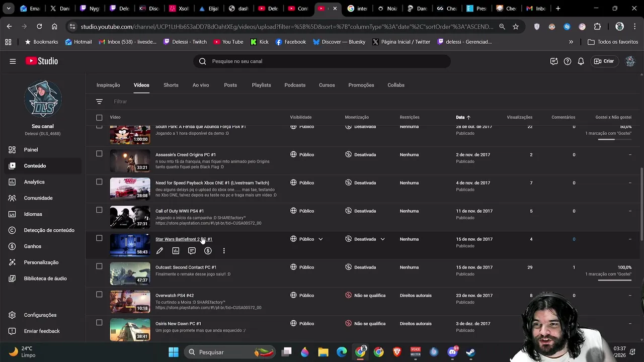Click the Configurações gear icon

click(12, 315)
